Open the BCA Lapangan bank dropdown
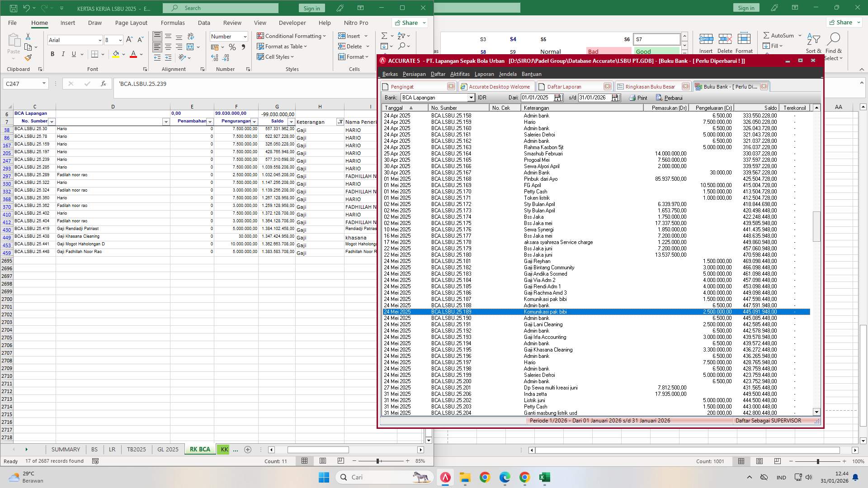The height and width of the screenshot is (488, 868). tap(471, 98)
